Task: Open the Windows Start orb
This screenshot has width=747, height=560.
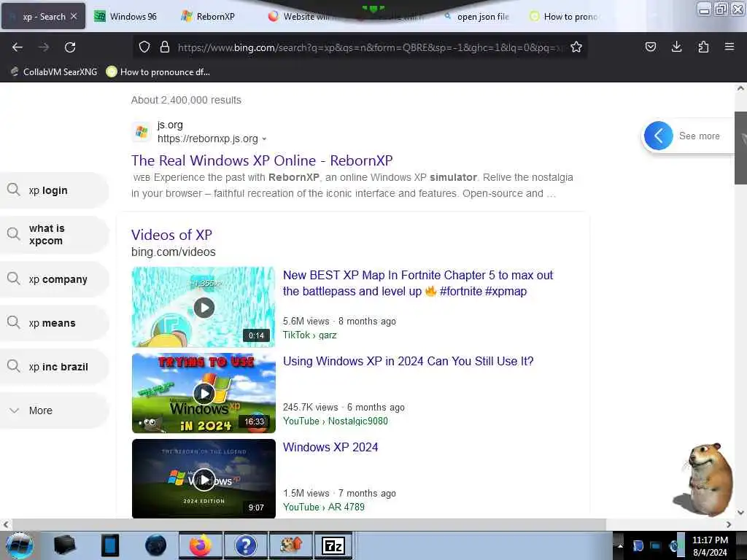Action: click(x=19, y=545)
